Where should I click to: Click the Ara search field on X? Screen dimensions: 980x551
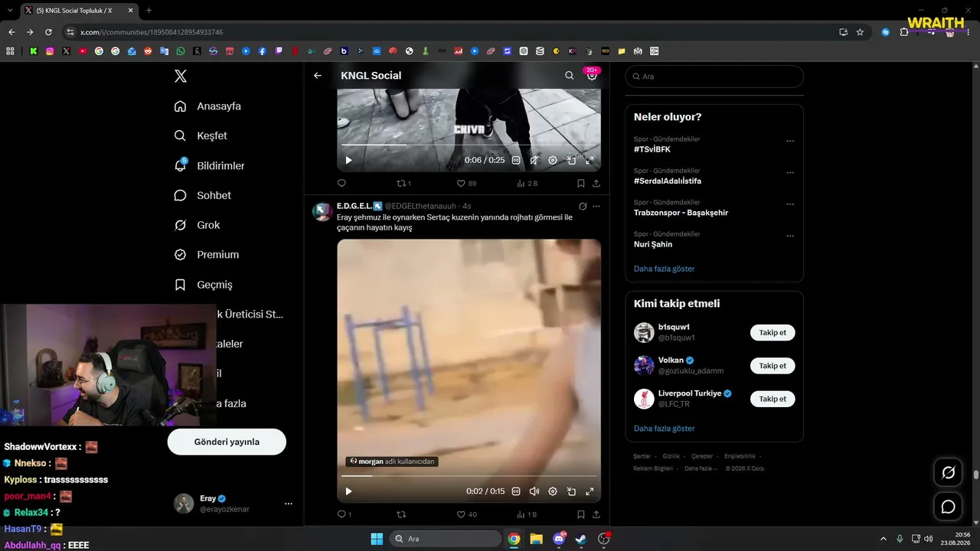pyautogui.click(x=714, y=77)
